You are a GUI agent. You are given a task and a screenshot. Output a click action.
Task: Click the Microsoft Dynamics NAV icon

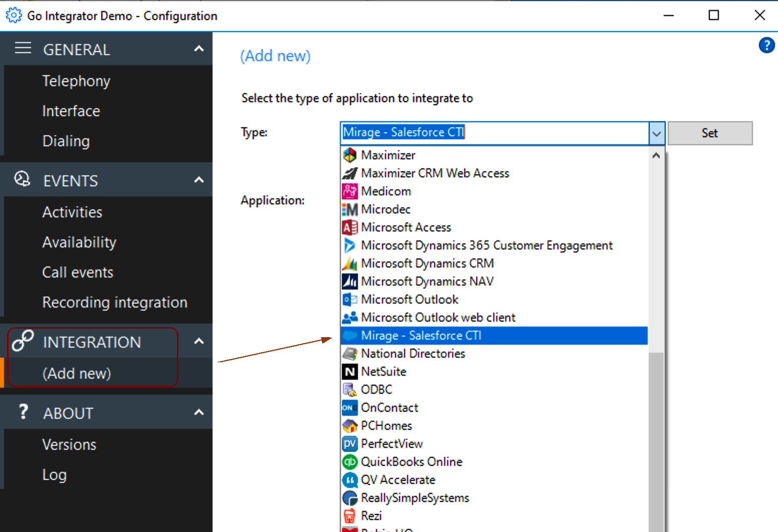tap(349, 282)
